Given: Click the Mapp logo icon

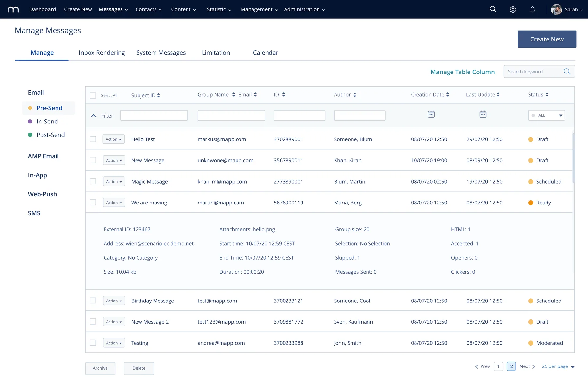Looking at the screenshot, I should [13, 9].
